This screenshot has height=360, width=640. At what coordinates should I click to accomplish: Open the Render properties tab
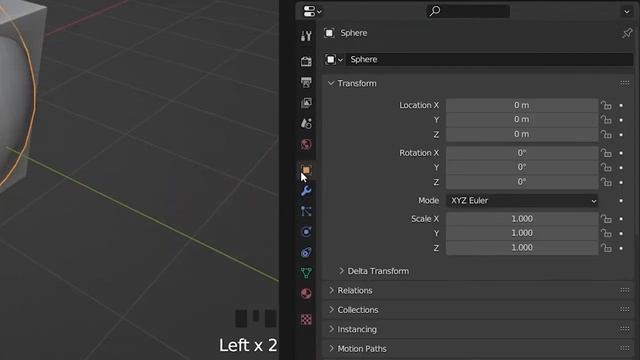306,61
